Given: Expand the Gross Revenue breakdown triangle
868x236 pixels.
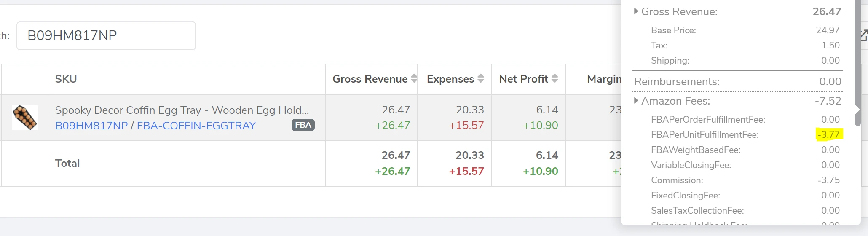Looking at the screenshot, I should pos(636,12).
